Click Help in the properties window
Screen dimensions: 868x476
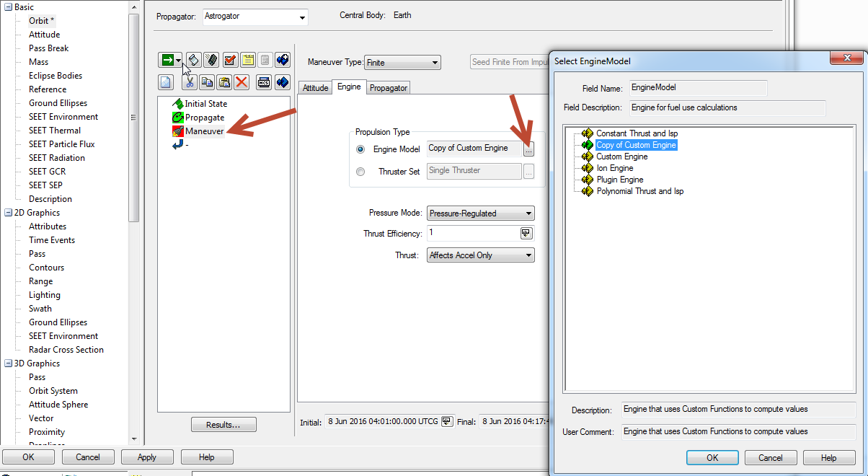(x=207, y=457)
